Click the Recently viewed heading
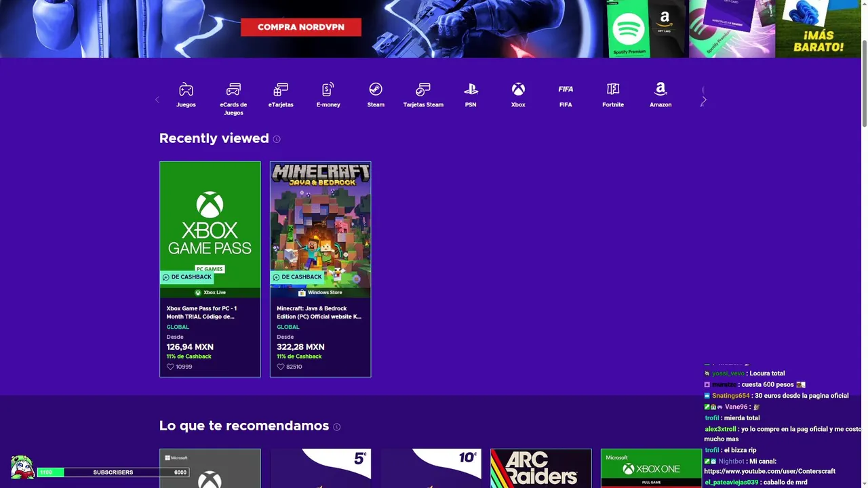Viewport: 868px width, 488px height. click(x=214, y=138)
